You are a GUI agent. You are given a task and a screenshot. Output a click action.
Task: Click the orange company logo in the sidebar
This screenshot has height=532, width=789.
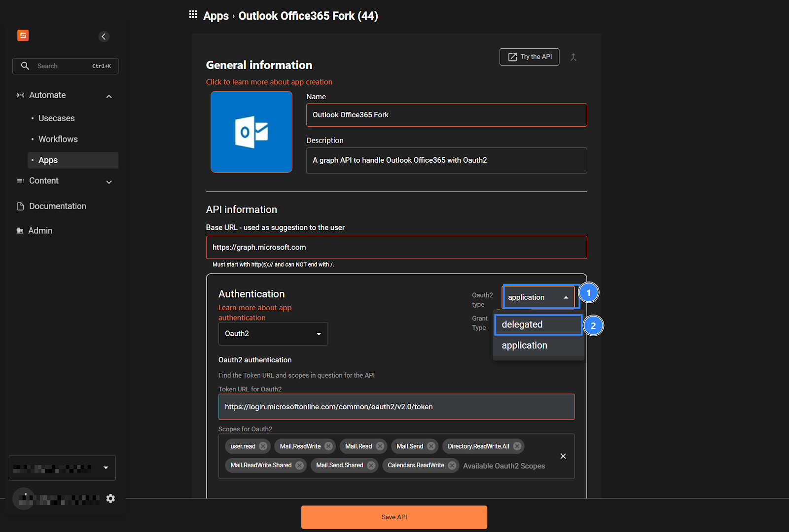23,35
